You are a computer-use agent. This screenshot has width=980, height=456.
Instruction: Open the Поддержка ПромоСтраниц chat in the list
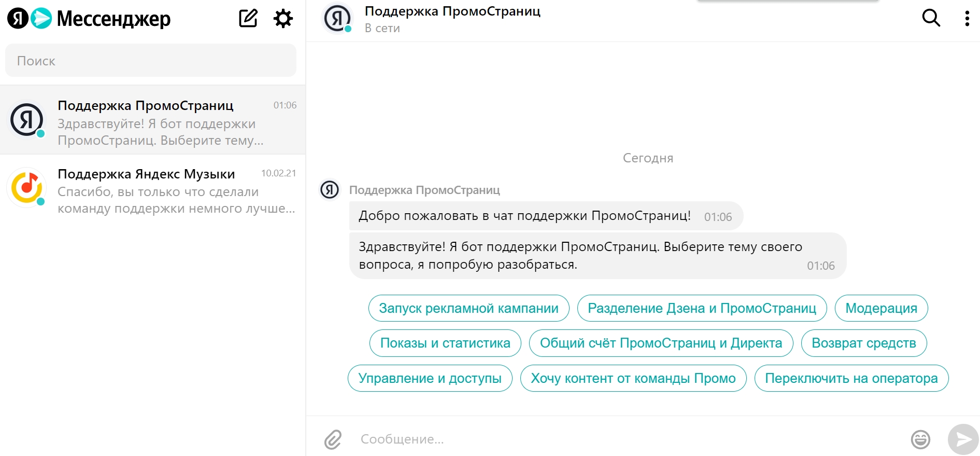[152, 120]
